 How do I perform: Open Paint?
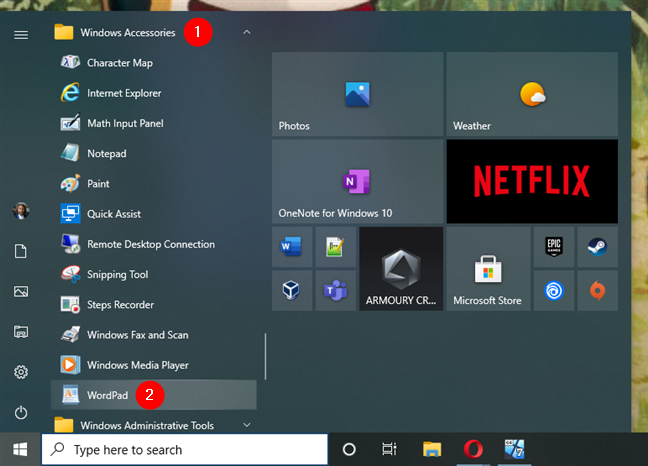153,183
